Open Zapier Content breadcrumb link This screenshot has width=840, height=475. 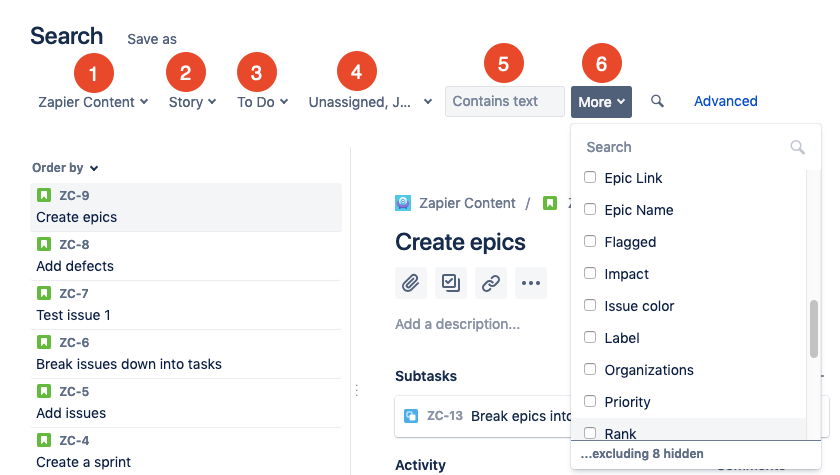click(x=467, y=203)
